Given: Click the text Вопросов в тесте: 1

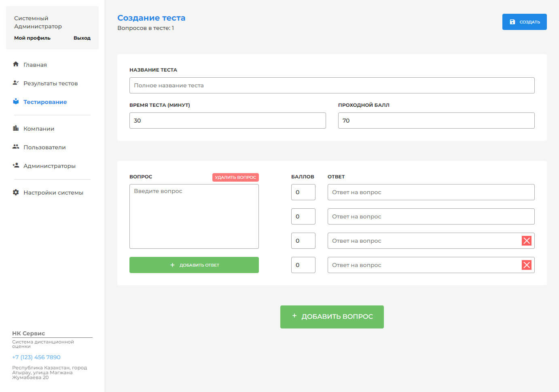Looking at the screenshot, I should pyautogui.click(x=146, y=28).
